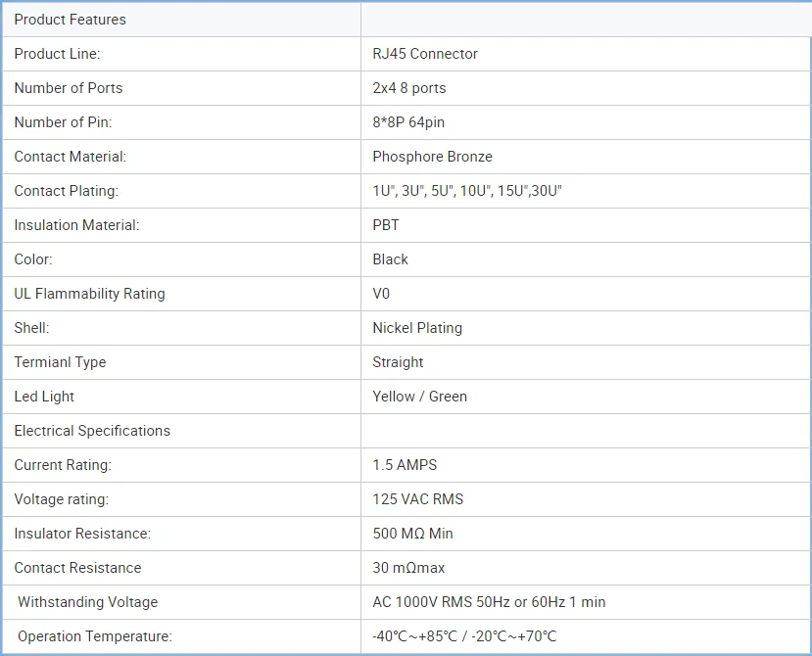The image size is (812, 656).
Task: Click the Contact Resistance label
Action: coord(77,568)
